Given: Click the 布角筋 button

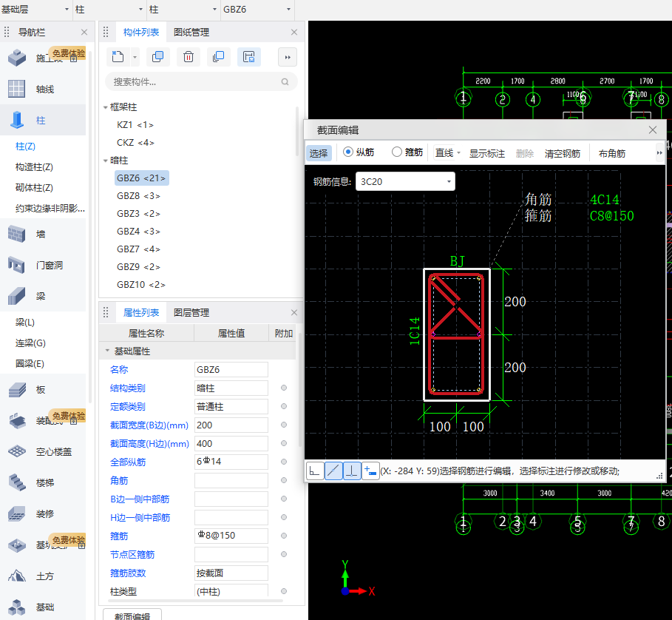Looking at the screenshot, I should pos(611,153).
